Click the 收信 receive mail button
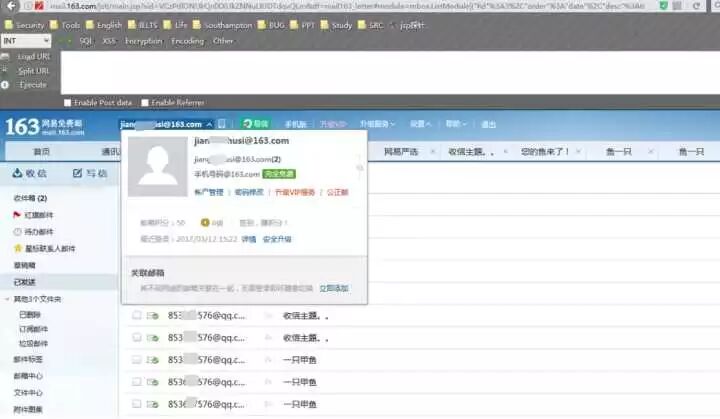This screenshot has width=720, height=419. pos(30,173)
